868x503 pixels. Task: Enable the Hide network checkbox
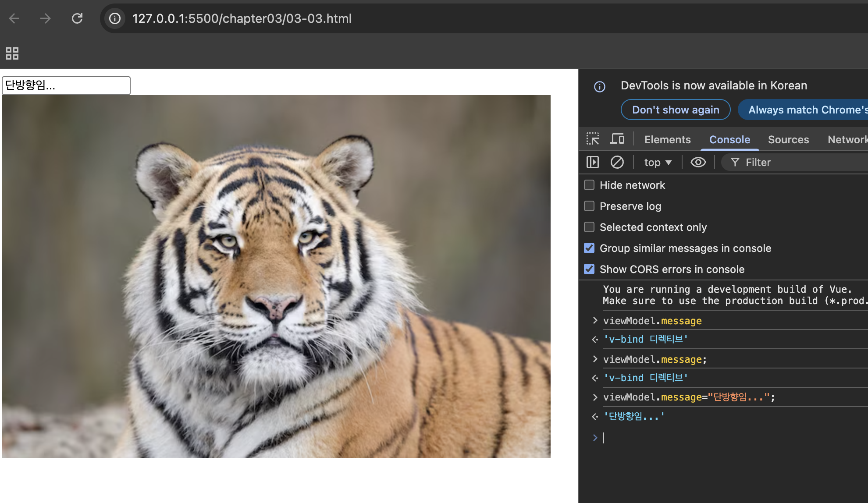coord(589,185)
